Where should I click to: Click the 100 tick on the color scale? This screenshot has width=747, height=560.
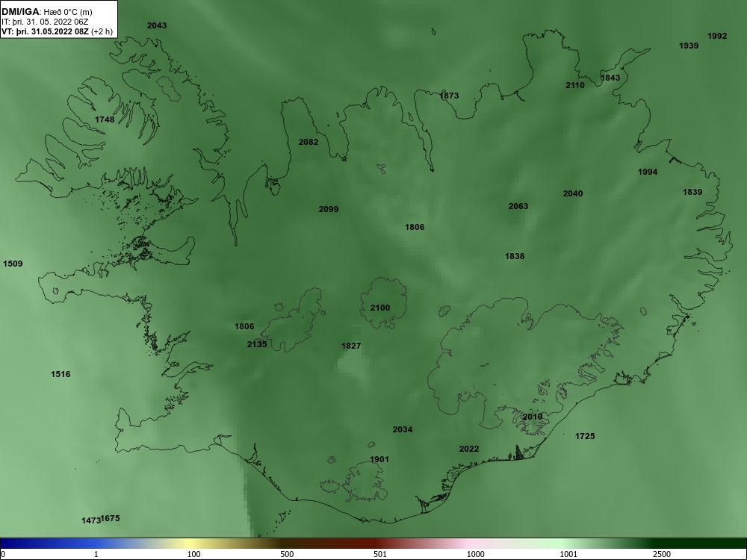click(x=193, y=554)
